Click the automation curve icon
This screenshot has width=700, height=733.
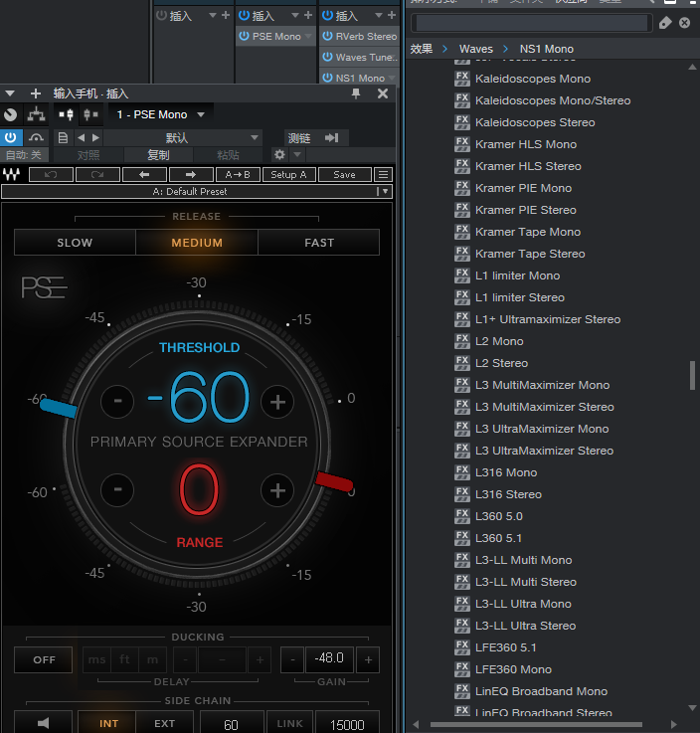pyautogui.click(x=36, y=138)
